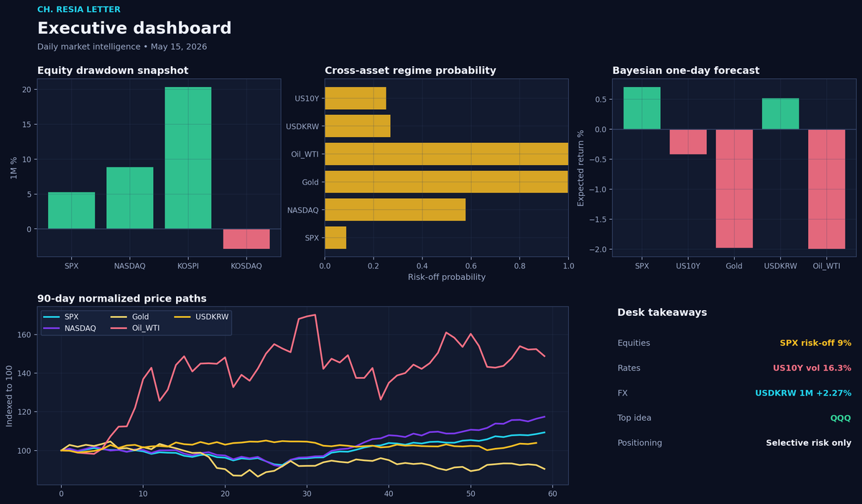Click the "Executive dashboard" title
This screenshot has width=862, height=504.
pos(134,29)
